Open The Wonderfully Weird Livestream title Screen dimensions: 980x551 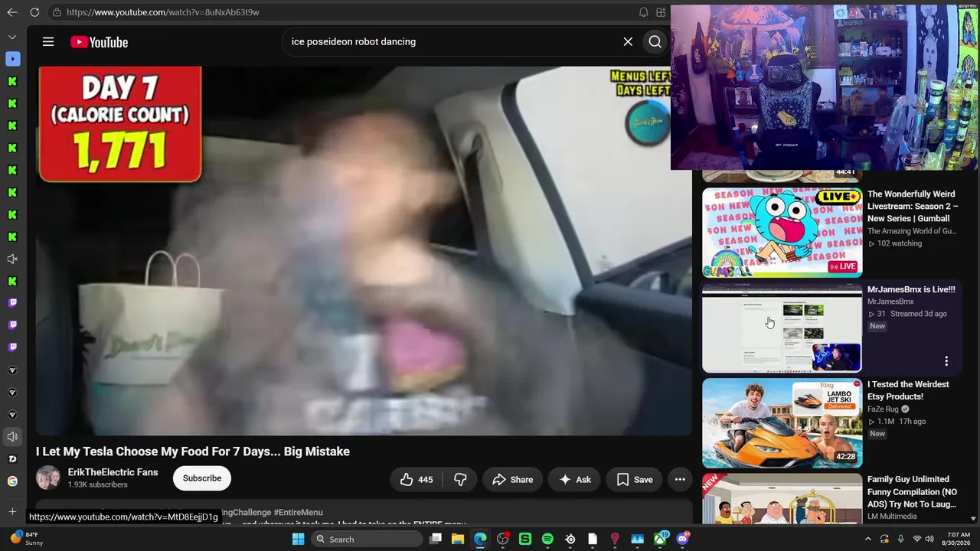click(913, 207)
